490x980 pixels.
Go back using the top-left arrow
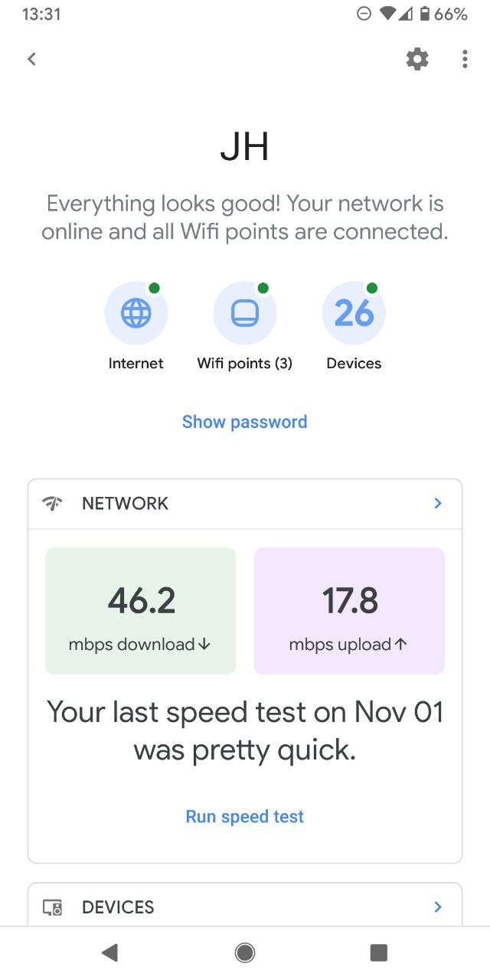(31, 59)
